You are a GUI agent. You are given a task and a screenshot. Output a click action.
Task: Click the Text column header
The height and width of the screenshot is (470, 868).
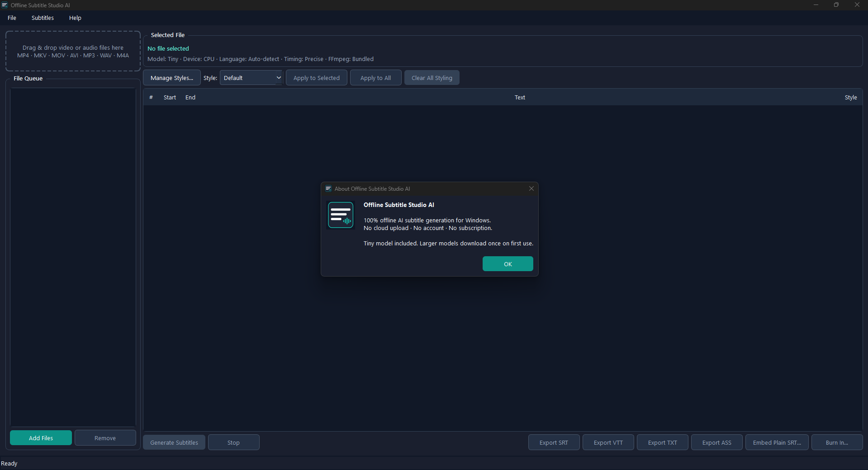coord(520,97)
